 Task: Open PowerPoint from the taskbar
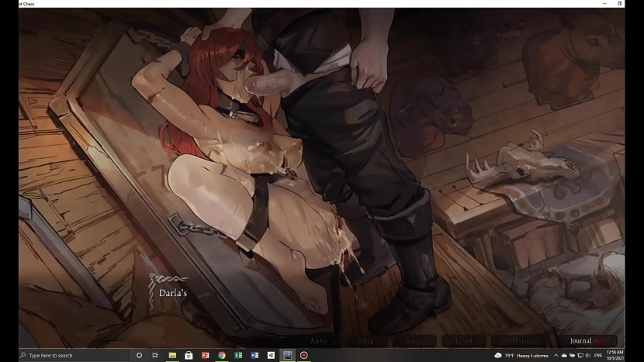click(205, 355)
